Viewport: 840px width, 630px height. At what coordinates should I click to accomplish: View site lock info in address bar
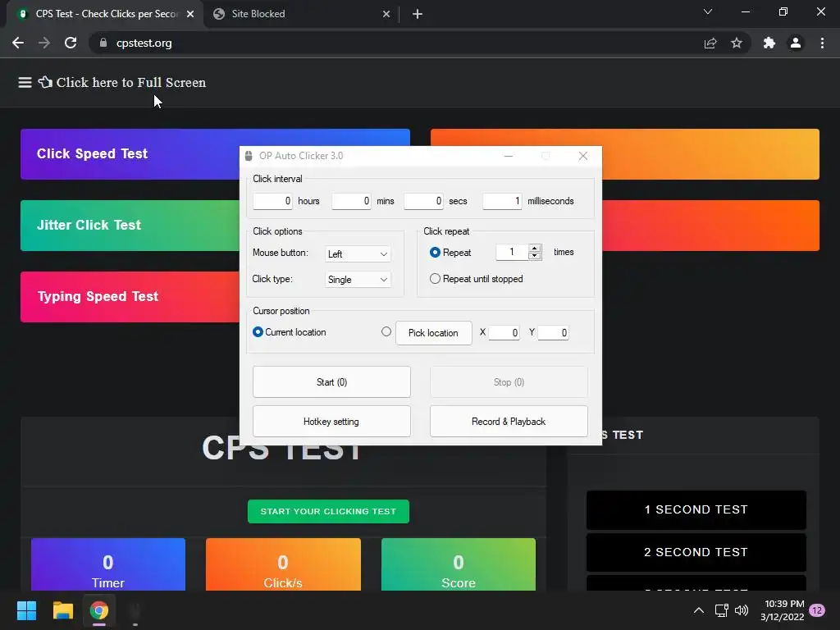(x=103, y=43)
